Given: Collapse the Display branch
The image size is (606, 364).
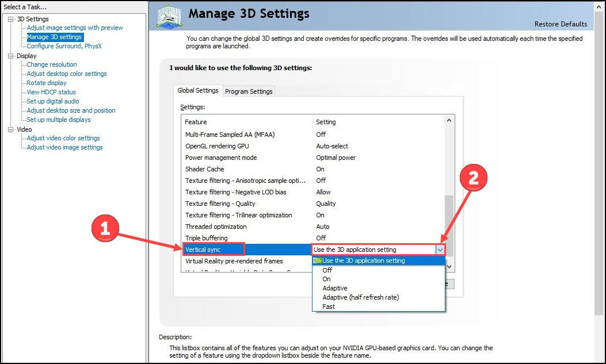Looking at the screenshot, I should 10,55.
